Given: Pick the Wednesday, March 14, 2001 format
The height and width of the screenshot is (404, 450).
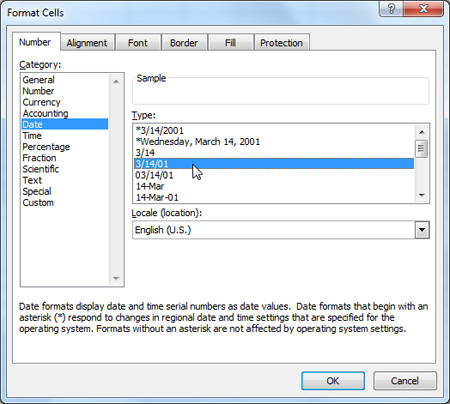Looking at the screenshot, I should [x=198, y=142].
